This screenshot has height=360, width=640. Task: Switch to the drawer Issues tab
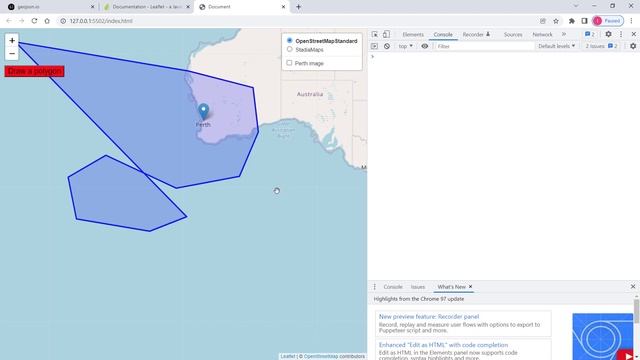click(418, 287)
